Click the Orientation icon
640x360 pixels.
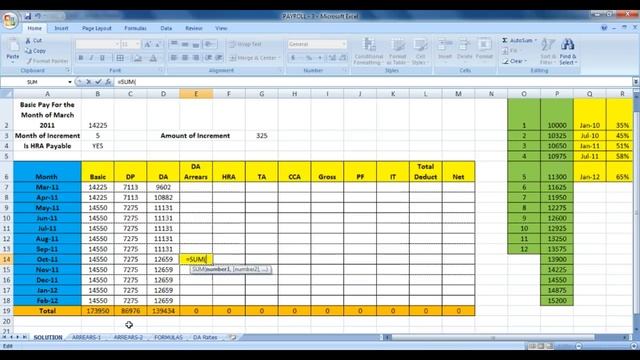[210, 44]
